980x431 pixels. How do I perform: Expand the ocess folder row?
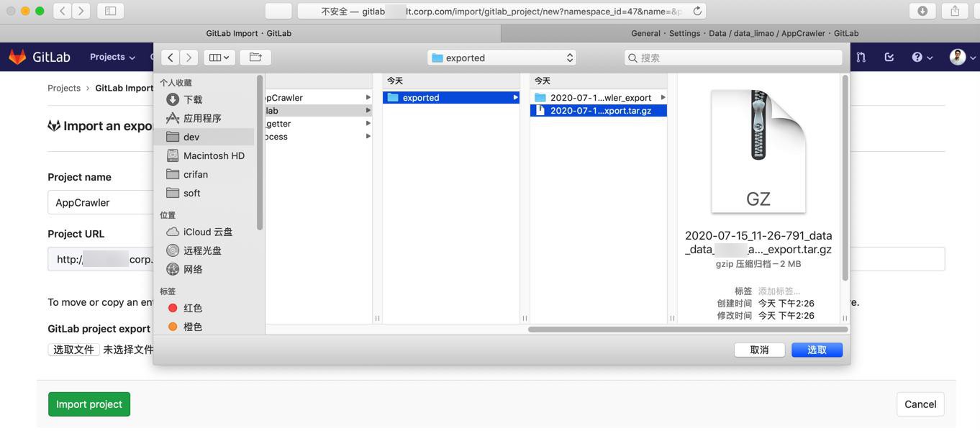click(319, 136)
